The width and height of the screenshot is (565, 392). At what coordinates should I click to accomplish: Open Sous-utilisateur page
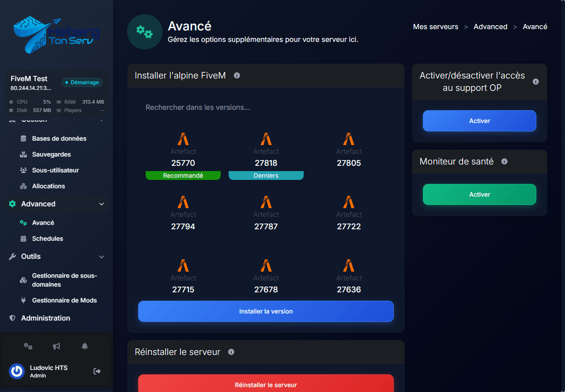pyautogui.click(x=56, y=170)
